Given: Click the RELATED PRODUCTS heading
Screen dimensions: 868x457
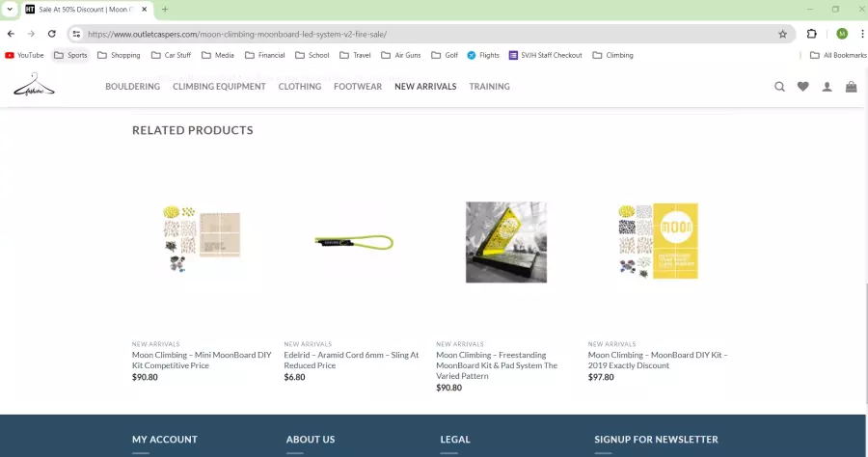Looking at the screenshot, I should click(x=193, y=130).
